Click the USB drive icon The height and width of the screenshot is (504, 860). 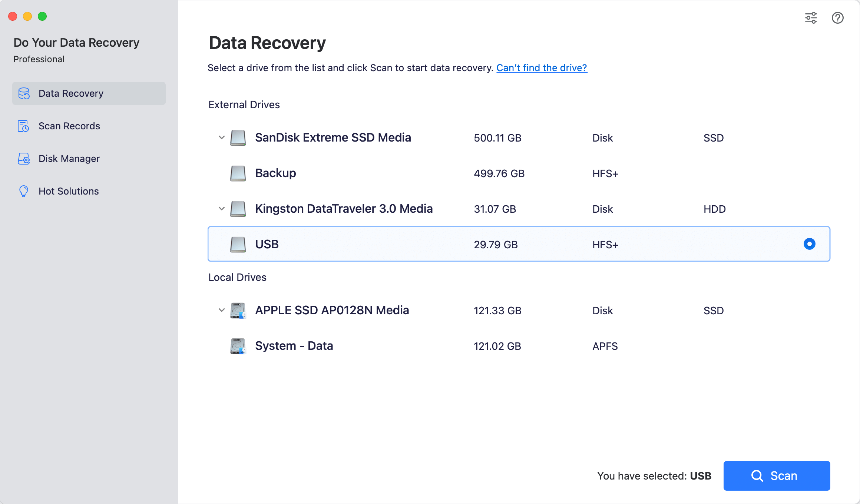pos(238,244)
